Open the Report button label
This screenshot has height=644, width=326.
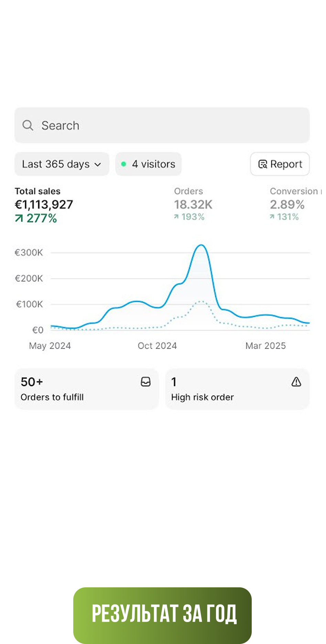click(x=286, y=164)
